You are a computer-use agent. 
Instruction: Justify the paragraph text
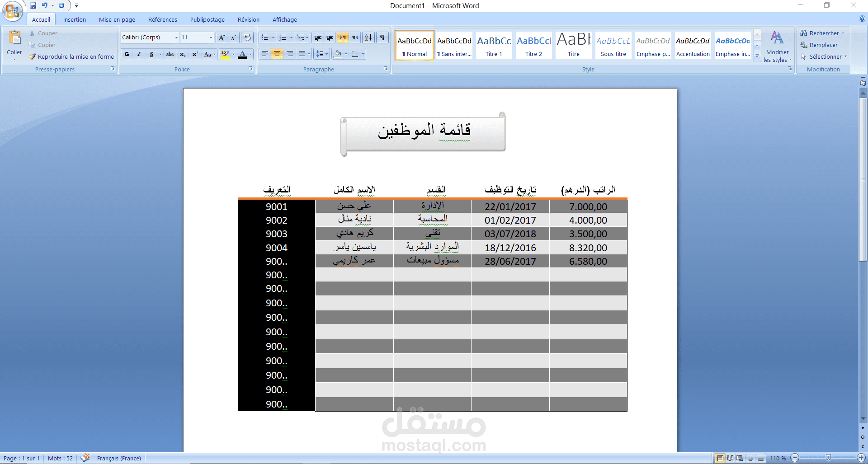pos(302,54)
